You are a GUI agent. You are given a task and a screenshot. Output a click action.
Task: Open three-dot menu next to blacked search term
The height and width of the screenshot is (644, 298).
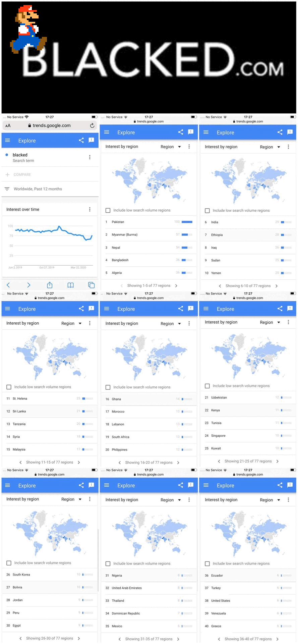[90, 157]
